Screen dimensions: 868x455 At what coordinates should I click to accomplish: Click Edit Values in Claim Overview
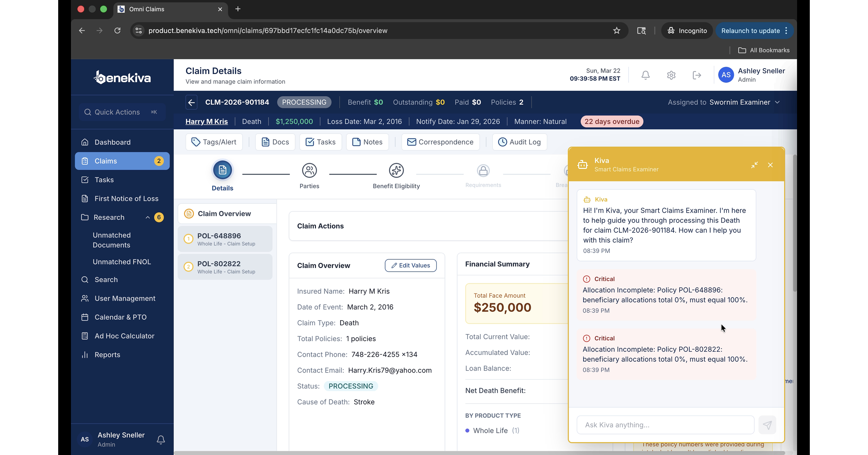411,265
